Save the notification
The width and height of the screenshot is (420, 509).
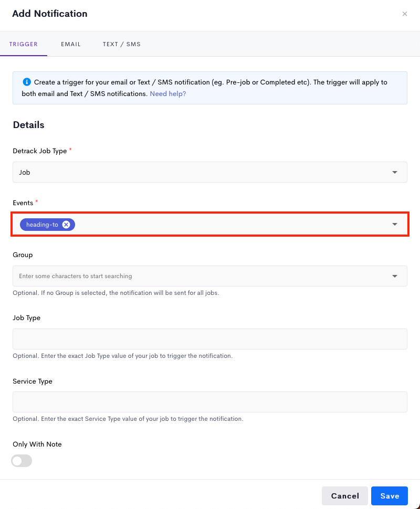(390, 496)
